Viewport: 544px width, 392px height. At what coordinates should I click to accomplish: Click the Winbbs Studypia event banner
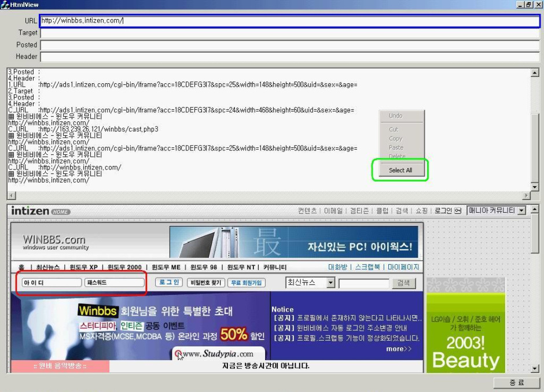coord(141,326)
